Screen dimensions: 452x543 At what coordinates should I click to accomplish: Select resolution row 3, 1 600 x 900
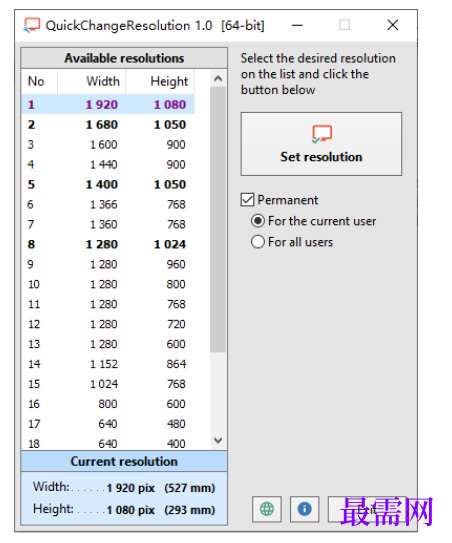click(108, 144)
